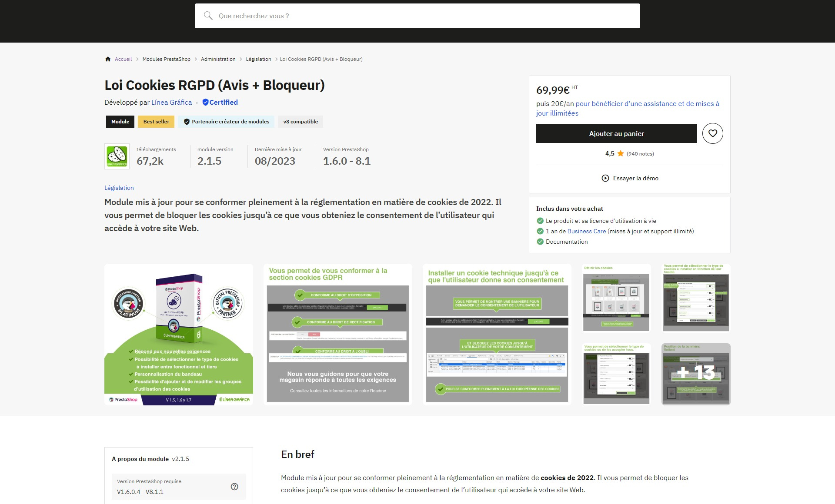
Task: Select PrestaShop version '1.6.0 - 8.1'
Action: coord(347,161)
